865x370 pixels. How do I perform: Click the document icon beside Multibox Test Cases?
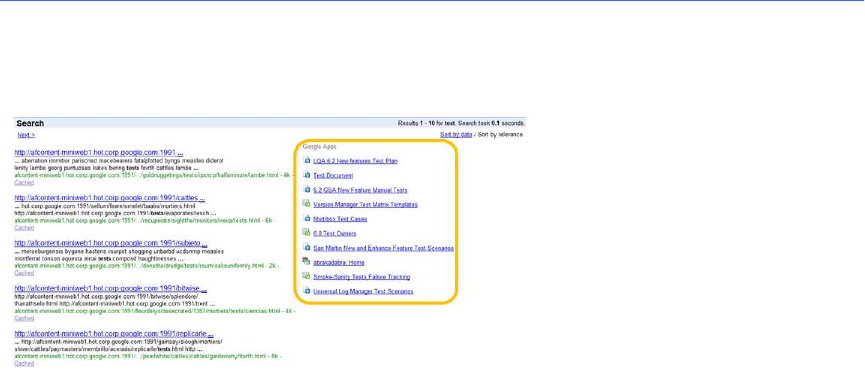pos(306,218)
